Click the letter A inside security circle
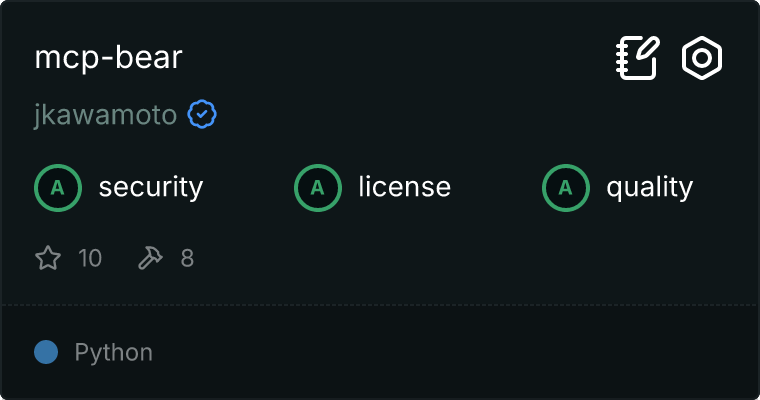The height and width of the screenshot is (400, 760). point(58,188)
